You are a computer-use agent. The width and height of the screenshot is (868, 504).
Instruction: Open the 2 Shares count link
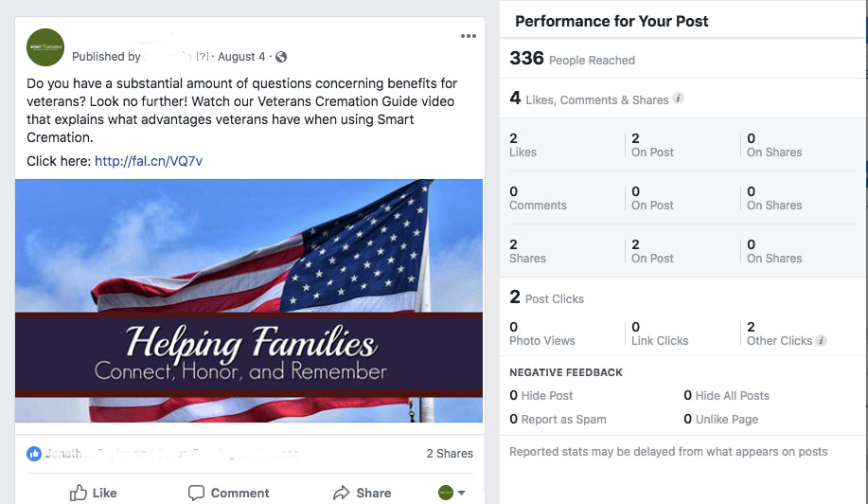(x=450, y=454)
